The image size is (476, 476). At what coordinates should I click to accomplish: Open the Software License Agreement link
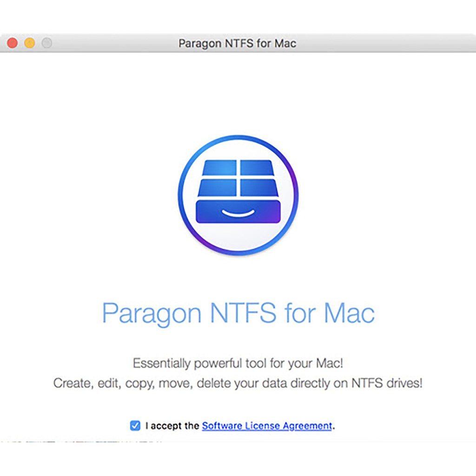click(267, 426)
